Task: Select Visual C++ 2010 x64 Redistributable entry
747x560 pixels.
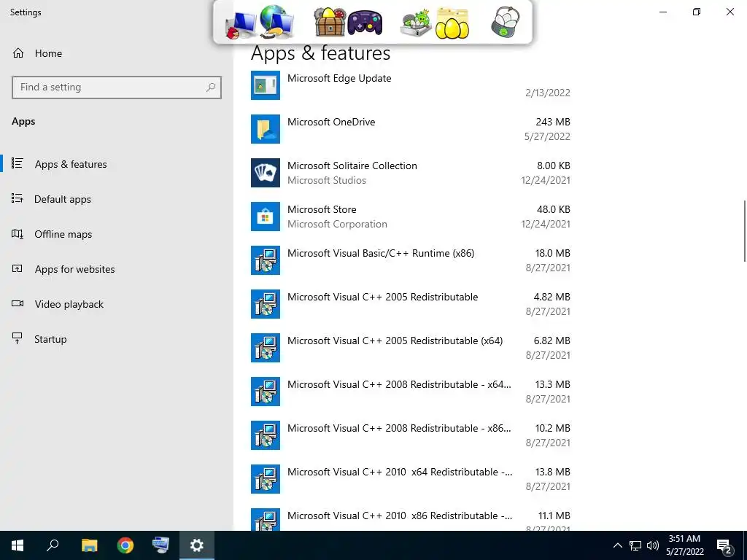Action: pos(411,480)
